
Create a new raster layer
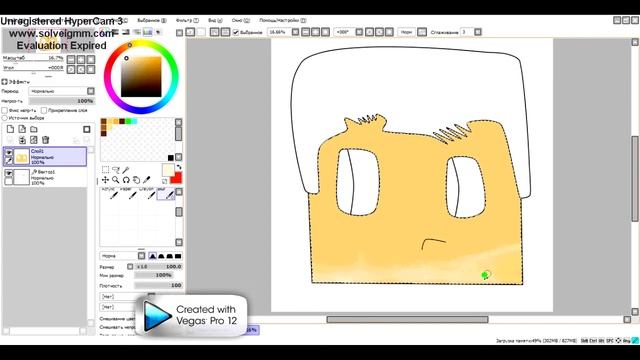click(10, 129)
